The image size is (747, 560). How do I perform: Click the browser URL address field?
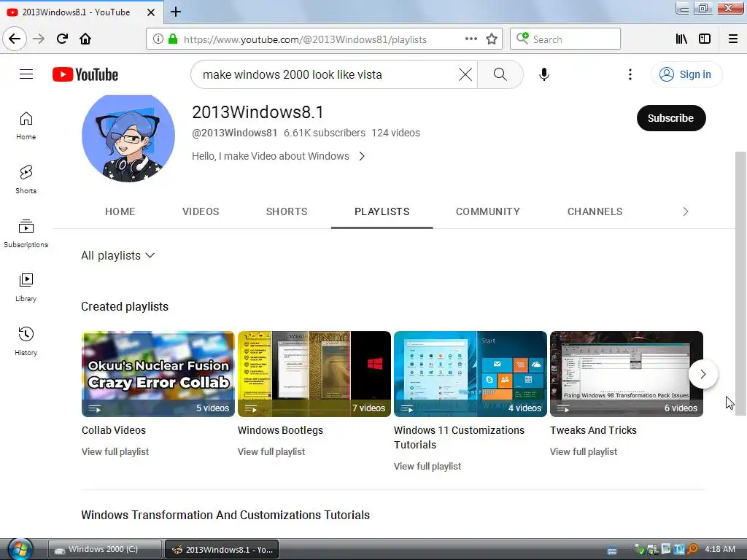coord(323,39)
